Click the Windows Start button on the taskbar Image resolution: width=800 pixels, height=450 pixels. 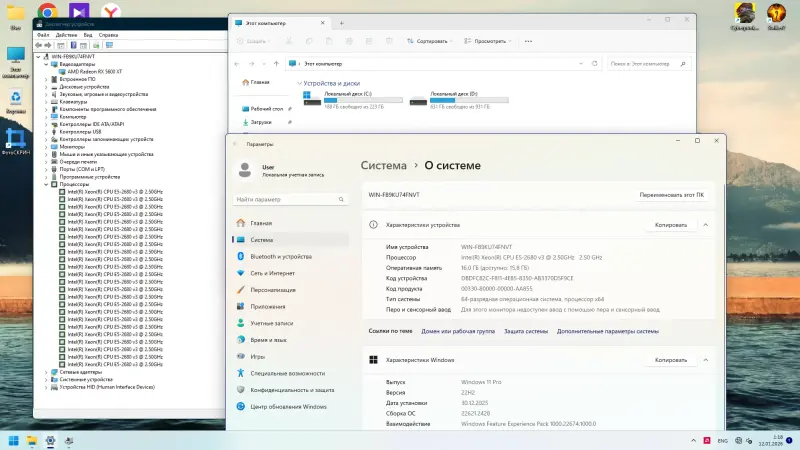[14, 439]
